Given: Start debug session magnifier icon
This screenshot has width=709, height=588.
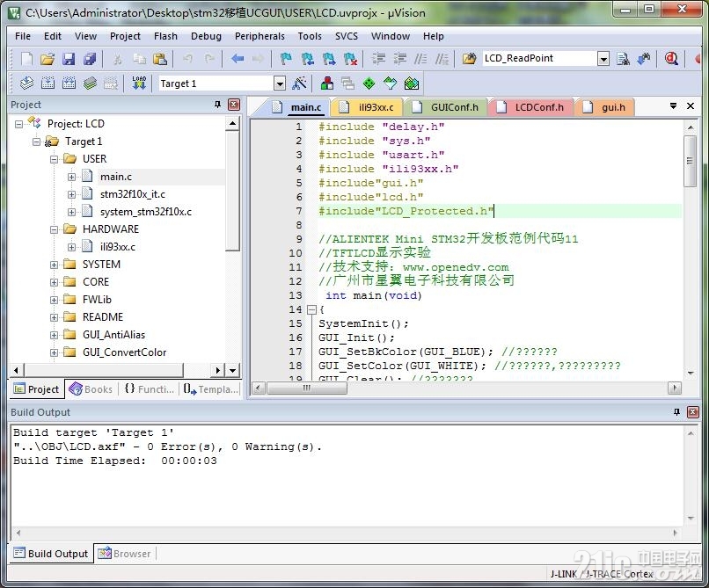Looking at the screenshot, I should click(671, 58).
